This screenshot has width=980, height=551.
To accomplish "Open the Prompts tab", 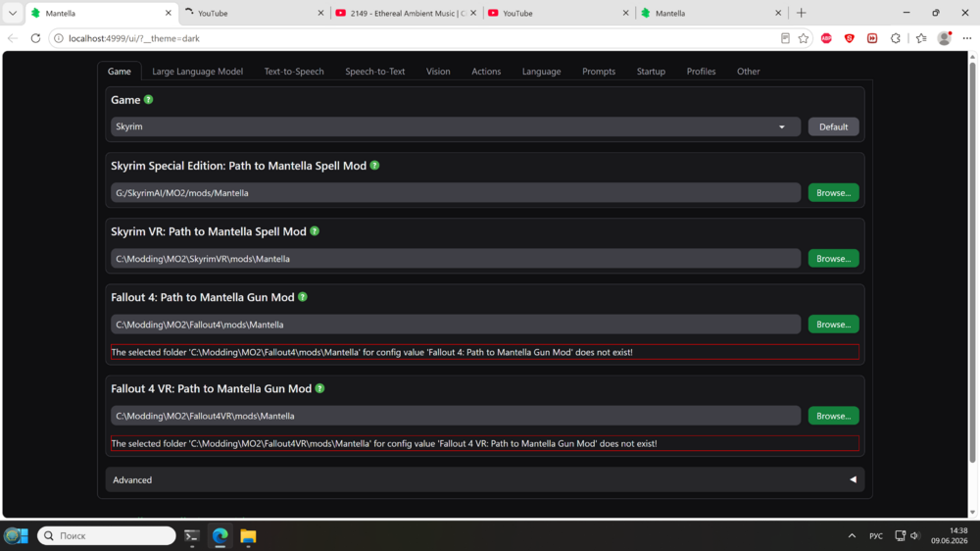I will (x=599, y=72).
